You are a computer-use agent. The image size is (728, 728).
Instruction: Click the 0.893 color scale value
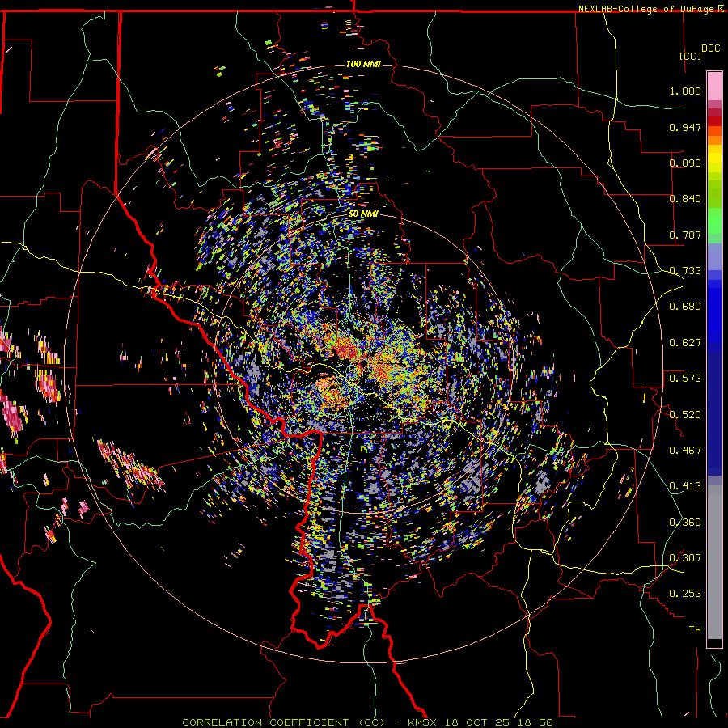pyautogui.click(x=685, y=163)
